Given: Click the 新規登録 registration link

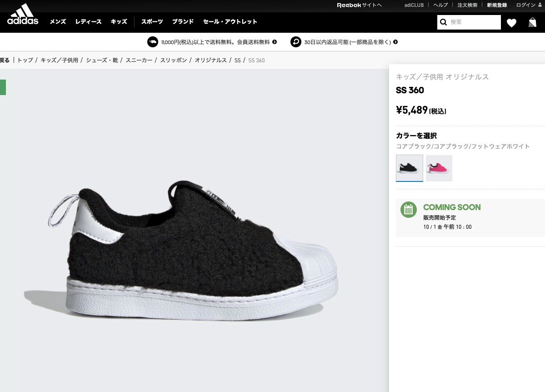Looking at the screenshot, I should point(497,5).
